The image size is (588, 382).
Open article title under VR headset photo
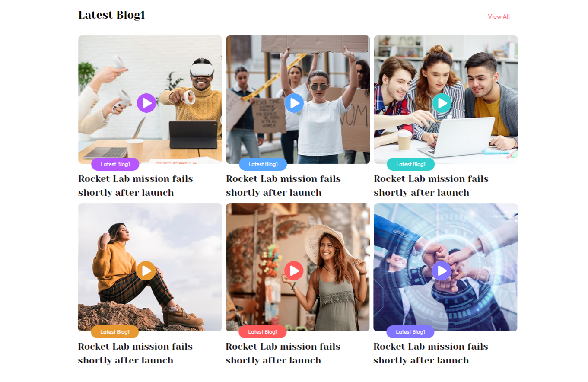[x=136, y=186]
